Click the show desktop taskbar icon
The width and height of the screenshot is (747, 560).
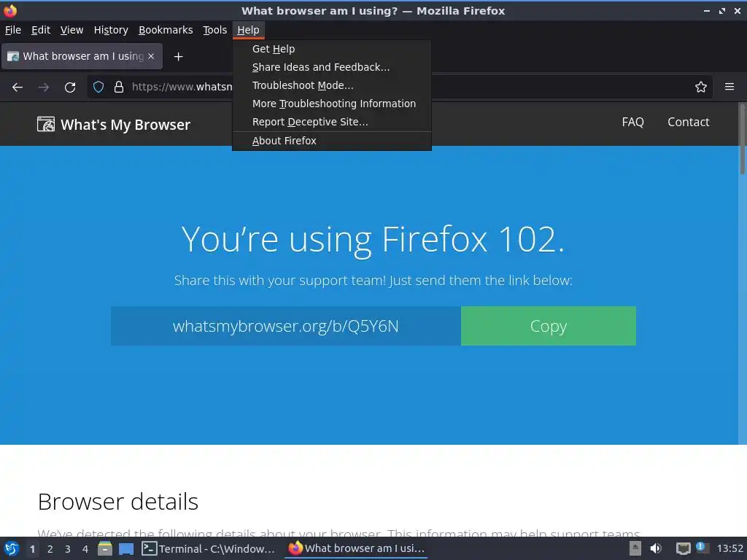click(126, 549)
